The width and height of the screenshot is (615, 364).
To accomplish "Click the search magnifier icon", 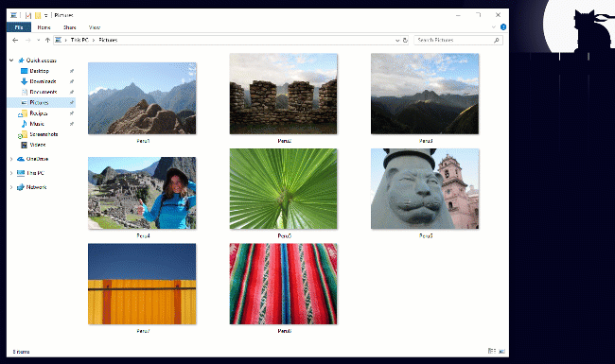I will click(496, 40).
